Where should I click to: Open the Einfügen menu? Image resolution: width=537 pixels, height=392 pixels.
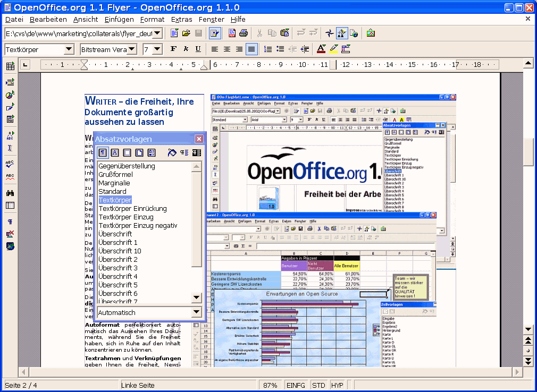pyautogui.click(x=119, y=19)
